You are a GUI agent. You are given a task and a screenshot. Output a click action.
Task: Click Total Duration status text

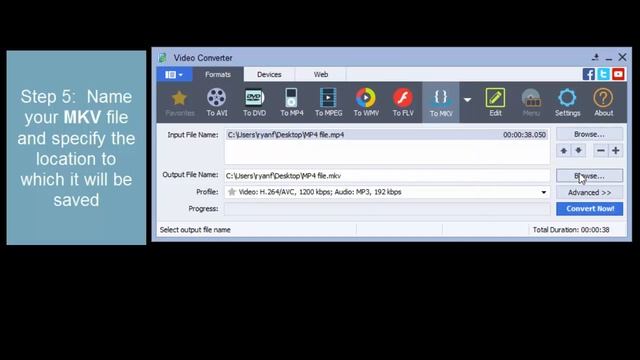click(571, 230)
